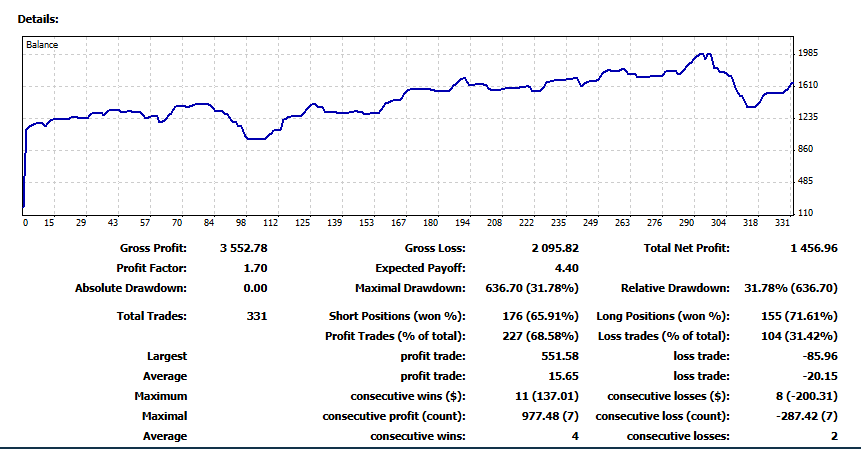The width and height of the screenshot is (861, 449).
Task: Select the Loss trades (% of total): label
Action: (664, 336)
